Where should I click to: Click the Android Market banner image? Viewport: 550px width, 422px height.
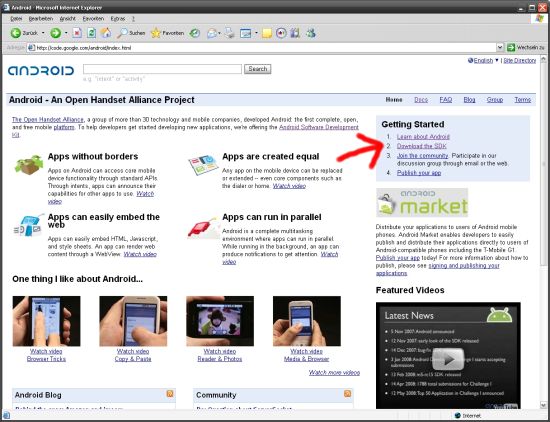422,202
